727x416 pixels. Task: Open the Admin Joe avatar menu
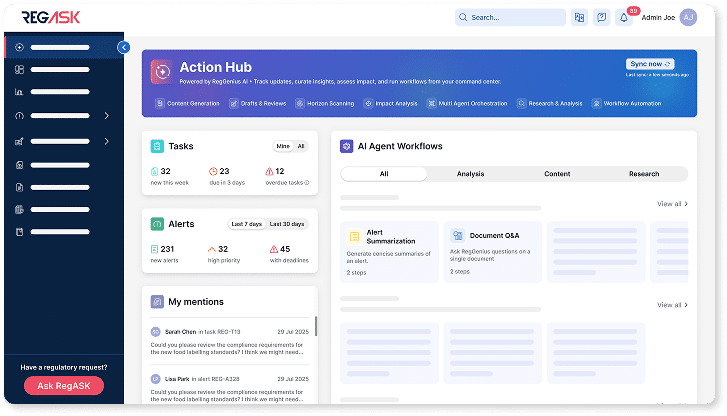click(688, 18)
